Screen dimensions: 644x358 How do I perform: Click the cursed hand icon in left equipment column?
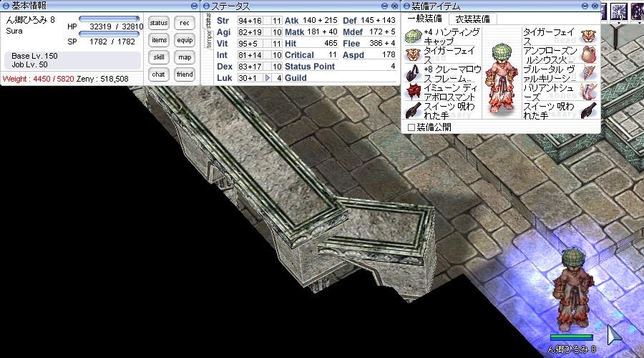pos(413,110)
